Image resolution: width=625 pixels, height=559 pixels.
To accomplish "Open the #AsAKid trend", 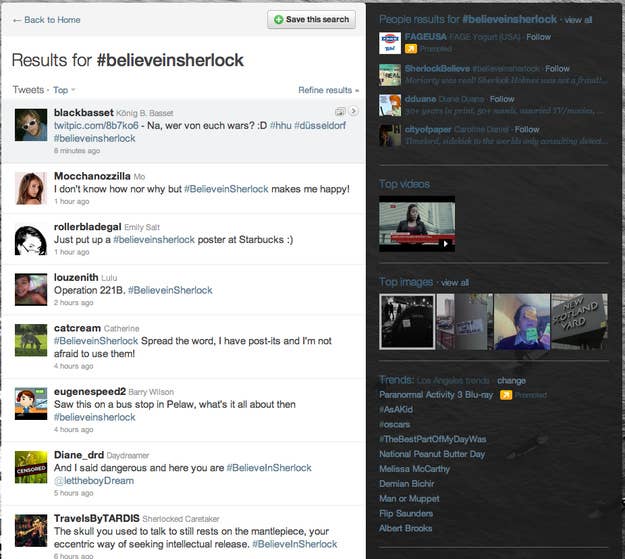I will (396, 409).
